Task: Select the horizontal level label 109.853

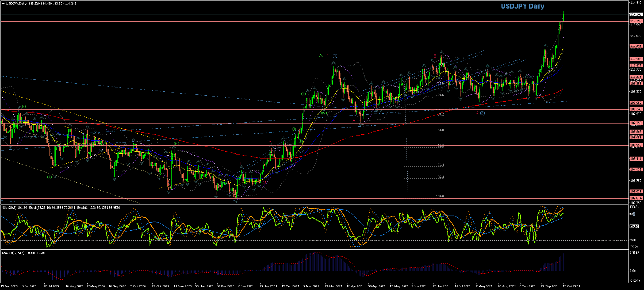Action: (x=635, y=84)
